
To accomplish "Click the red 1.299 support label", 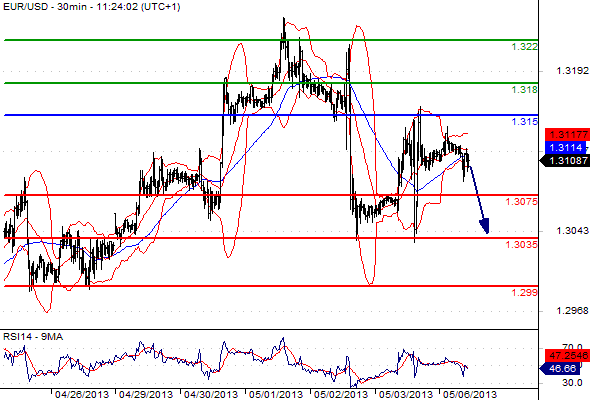I will click(x=525, y=292).
